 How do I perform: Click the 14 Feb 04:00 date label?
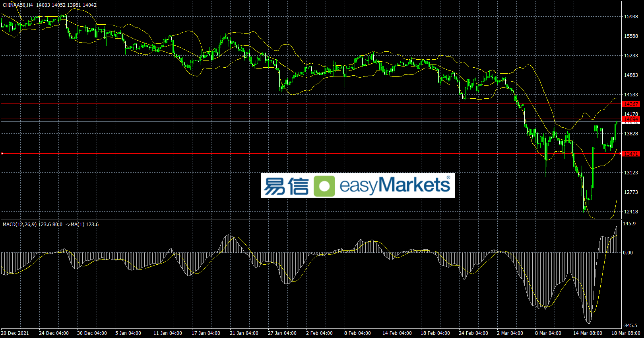397,333
